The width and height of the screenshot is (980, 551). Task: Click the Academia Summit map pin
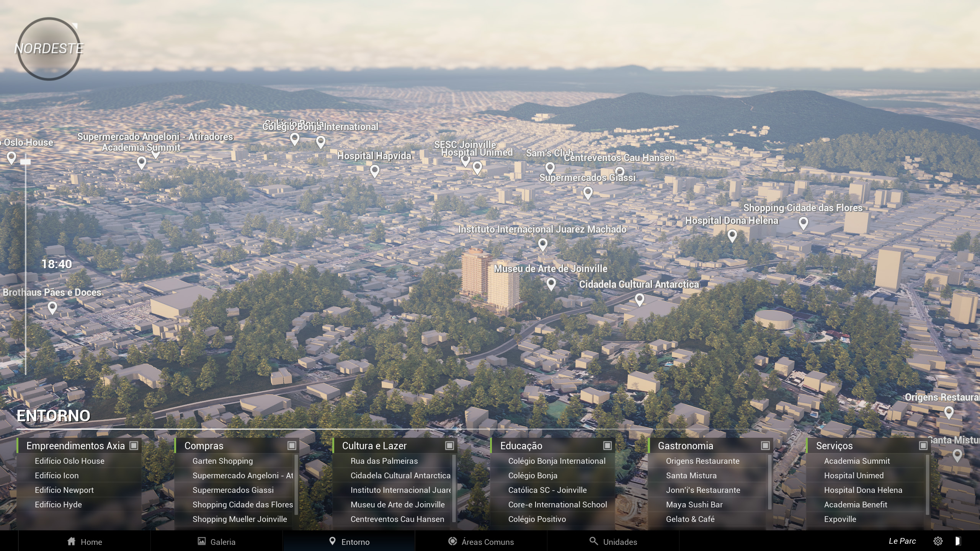[x=142, y=163]
